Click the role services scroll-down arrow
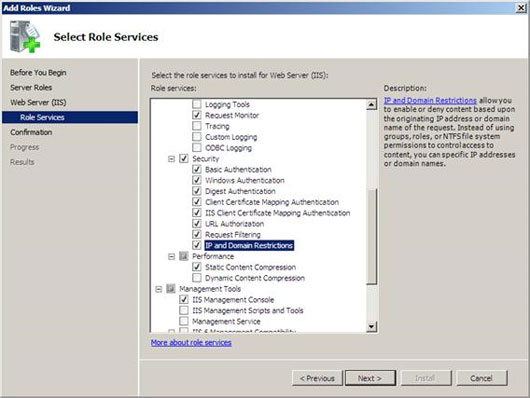The width and height of the screenshot is (530, 398). [x=371, y=326]
